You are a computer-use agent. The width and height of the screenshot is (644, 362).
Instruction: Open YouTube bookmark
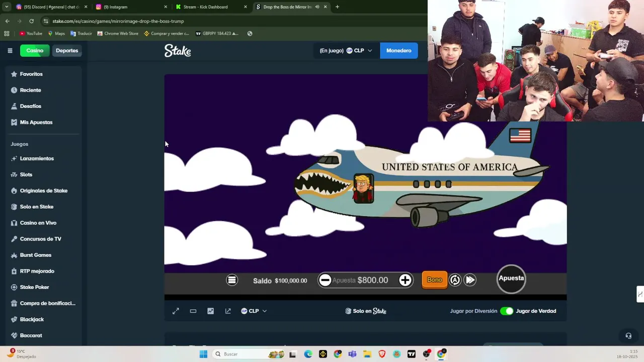click(x=31, y=34)
